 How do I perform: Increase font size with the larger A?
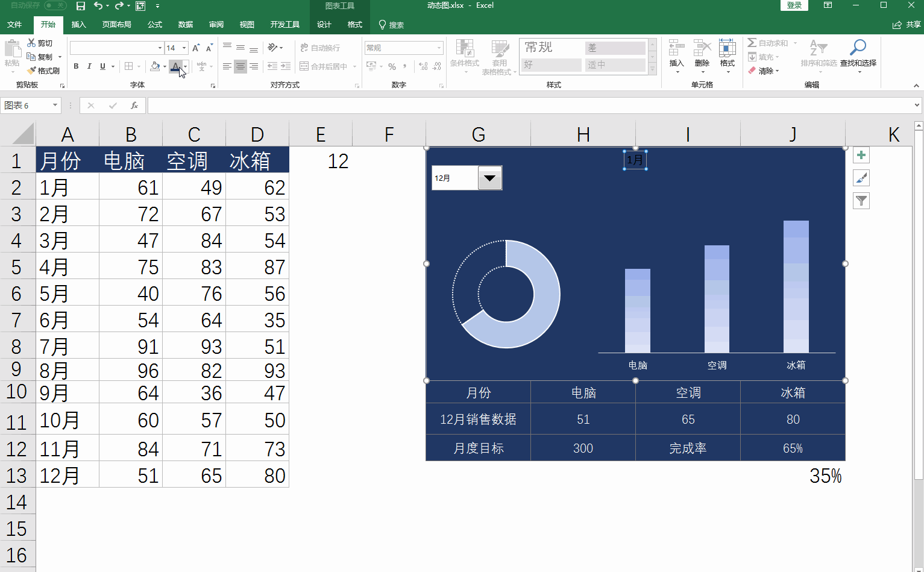[x=195, y=48]
